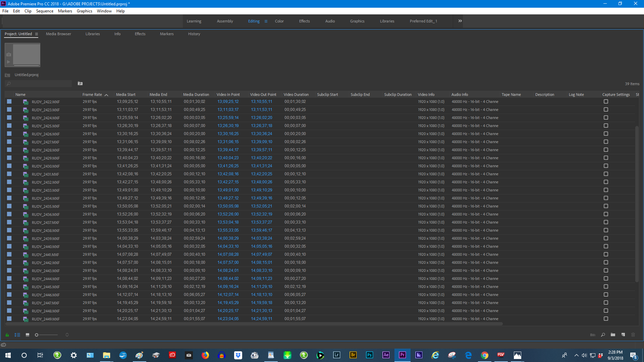Switch to List View in Project panel
This screenshot has width=644, height=362.
[x=17, y=335]
